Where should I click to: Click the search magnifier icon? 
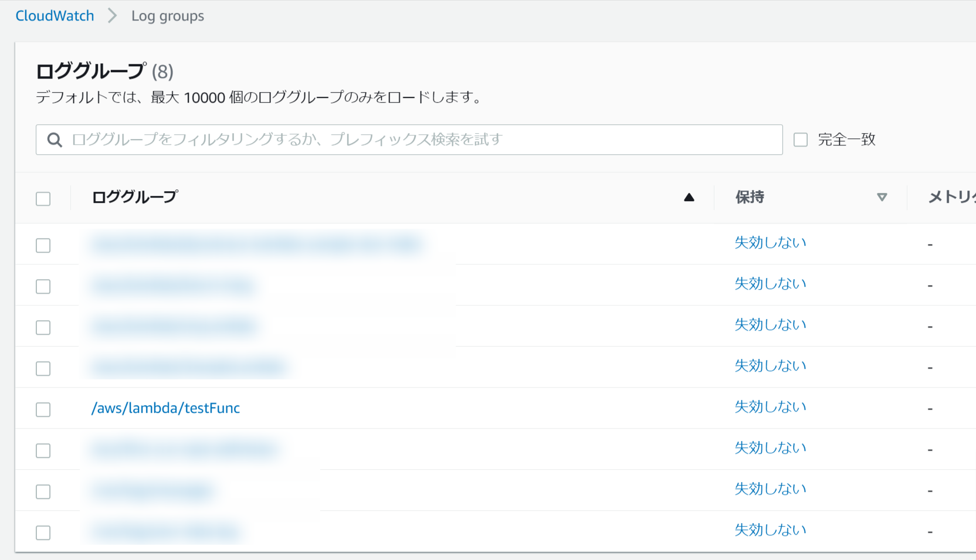click(55, 140)
